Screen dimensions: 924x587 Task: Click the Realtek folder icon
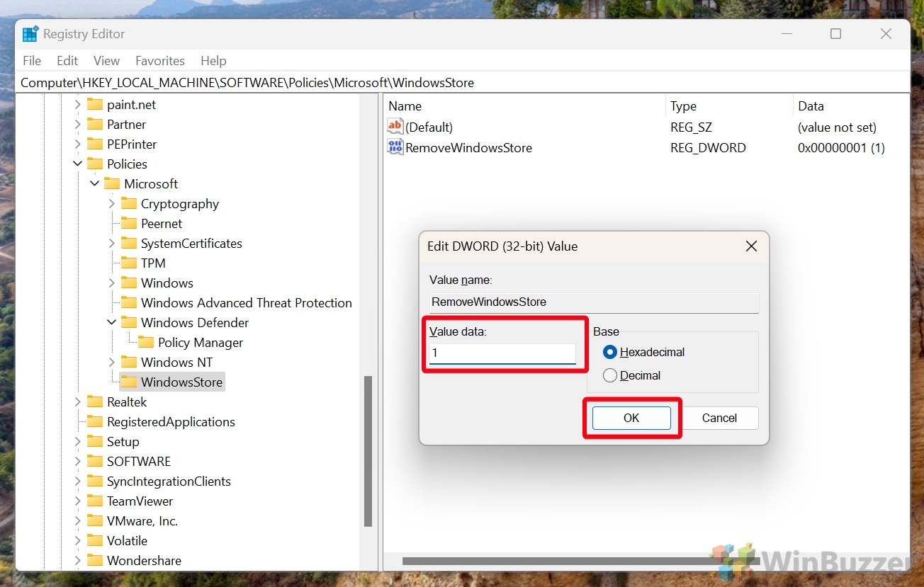95,401
